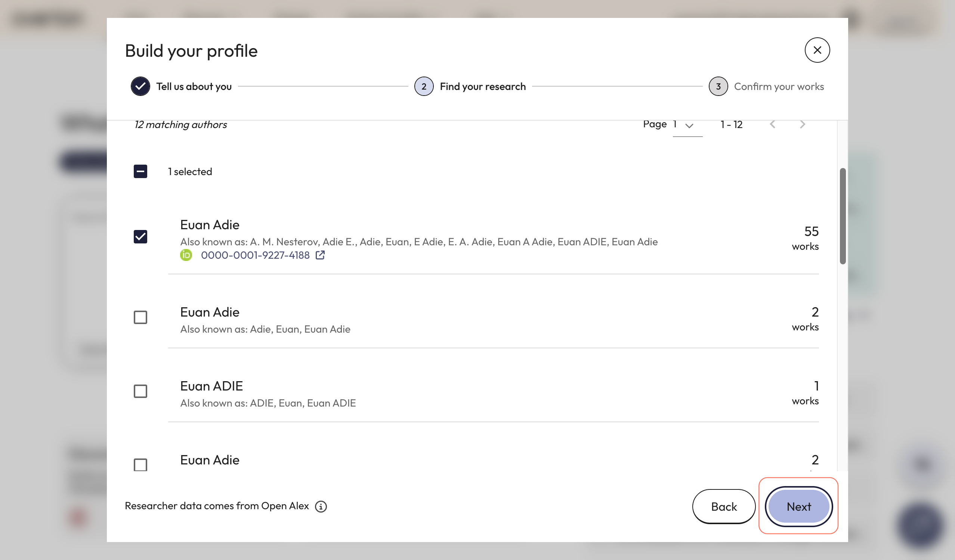
Task: Click the 55 works count
Action: [x=805, y=238]
